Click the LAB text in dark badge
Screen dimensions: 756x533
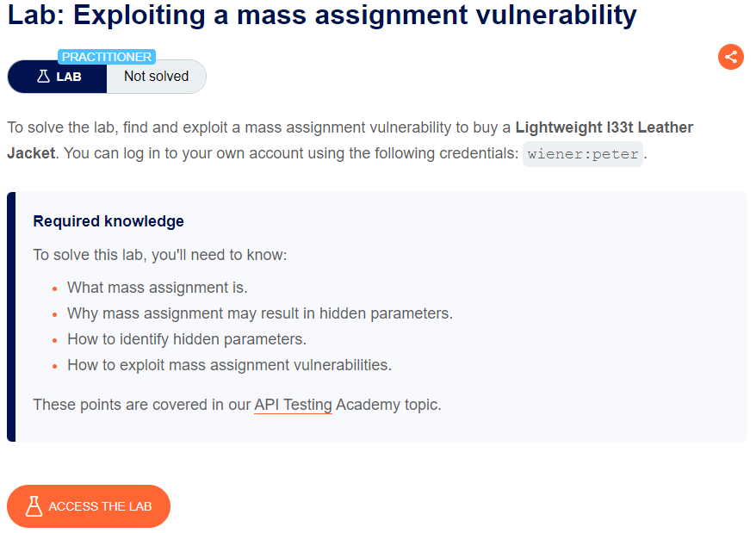point(69,77)
